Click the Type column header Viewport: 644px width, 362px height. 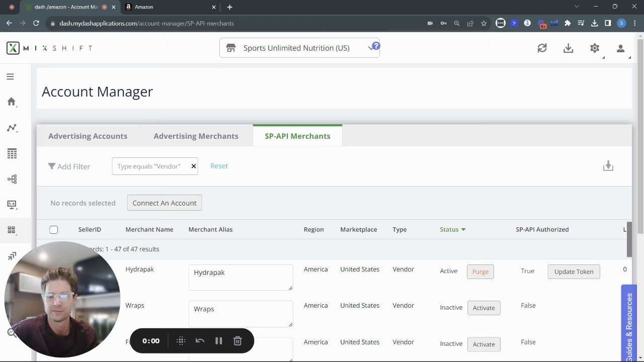(x=399, y=229)
